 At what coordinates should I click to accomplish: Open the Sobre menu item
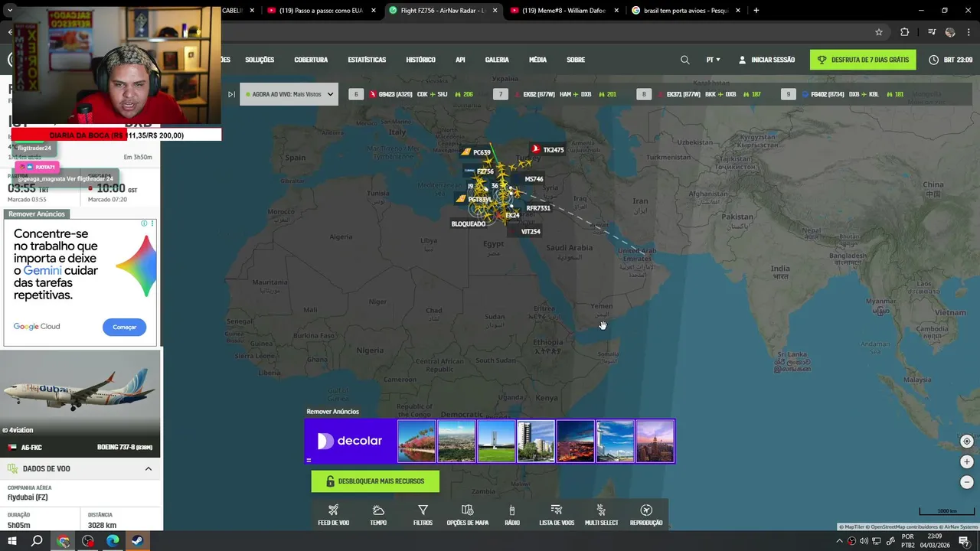click(576, 60)
